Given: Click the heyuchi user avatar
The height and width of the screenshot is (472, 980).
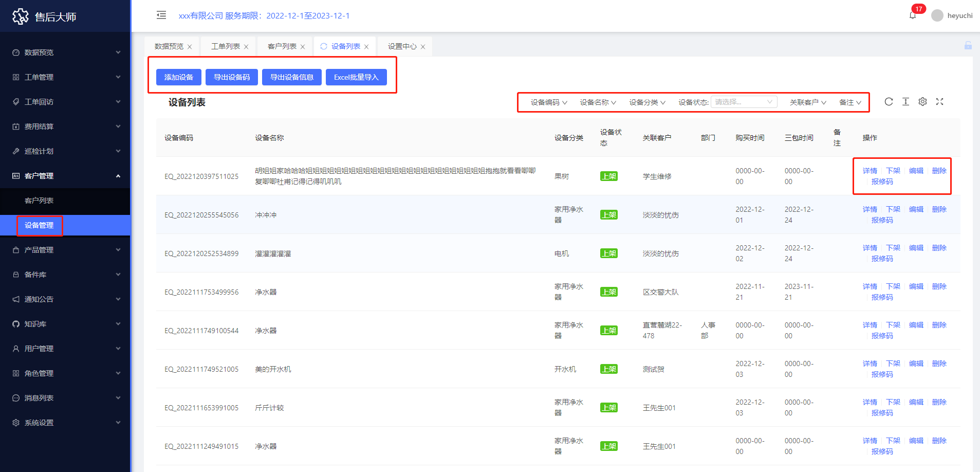Looking at the screenshot, I should [x=937, y=15].
